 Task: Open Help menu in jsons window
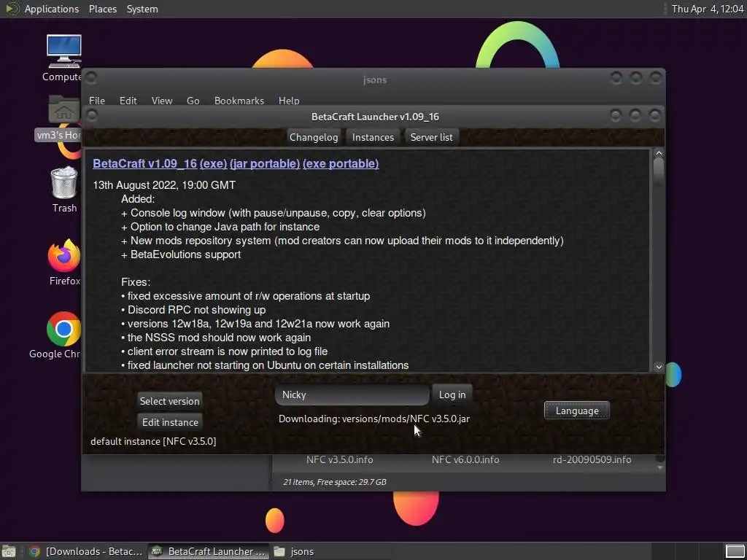click(x=289, y=101)
